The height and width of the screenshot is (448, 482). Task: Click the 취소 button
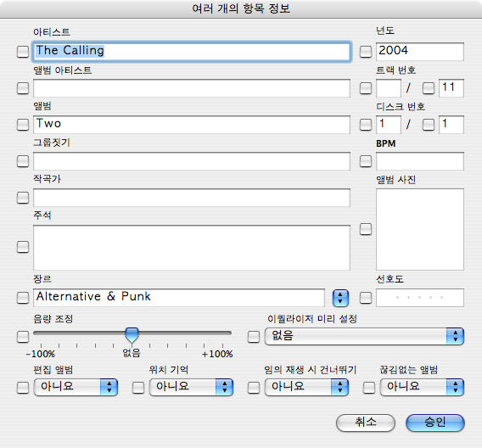pos(366,423)
